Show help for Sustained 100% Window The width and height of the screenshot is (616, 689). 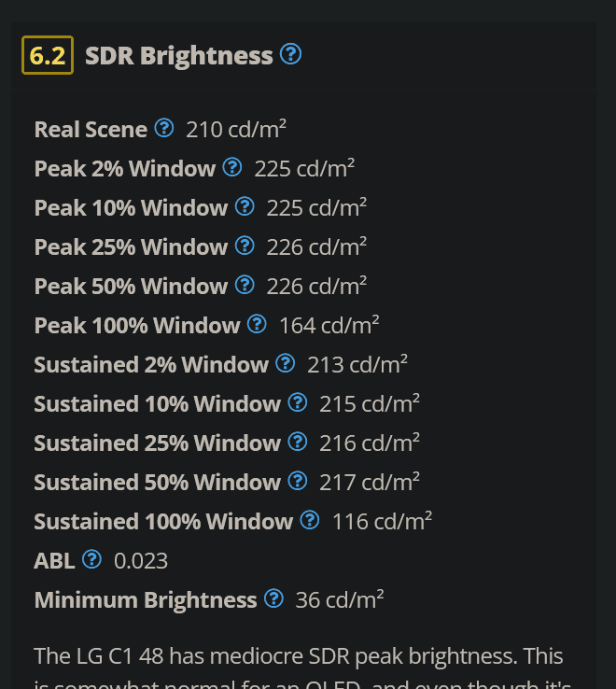tap(310, 520)
